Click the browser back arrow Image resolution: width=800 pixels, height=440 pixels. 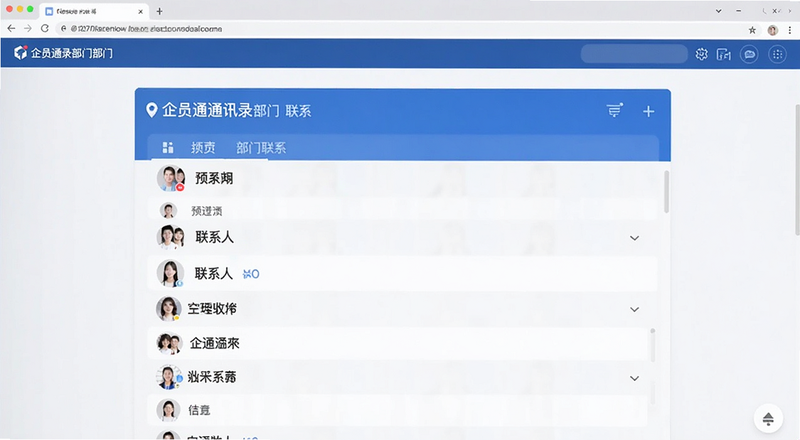11,29
